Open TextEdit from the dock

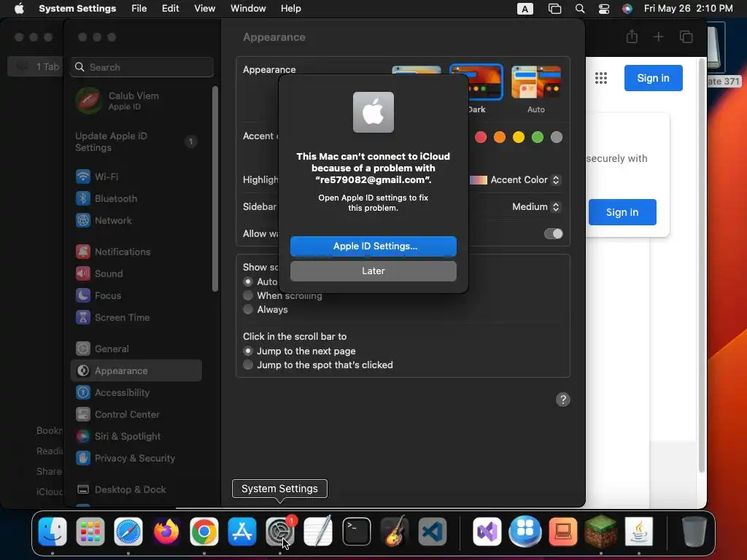pos(318,532)
